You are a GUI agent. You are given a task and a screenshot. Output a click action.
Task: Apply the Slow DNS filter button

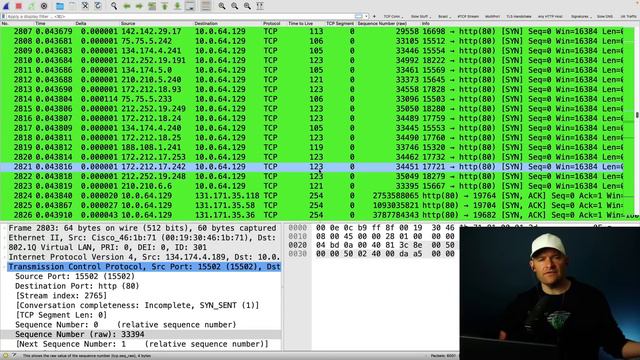point(604,16)
